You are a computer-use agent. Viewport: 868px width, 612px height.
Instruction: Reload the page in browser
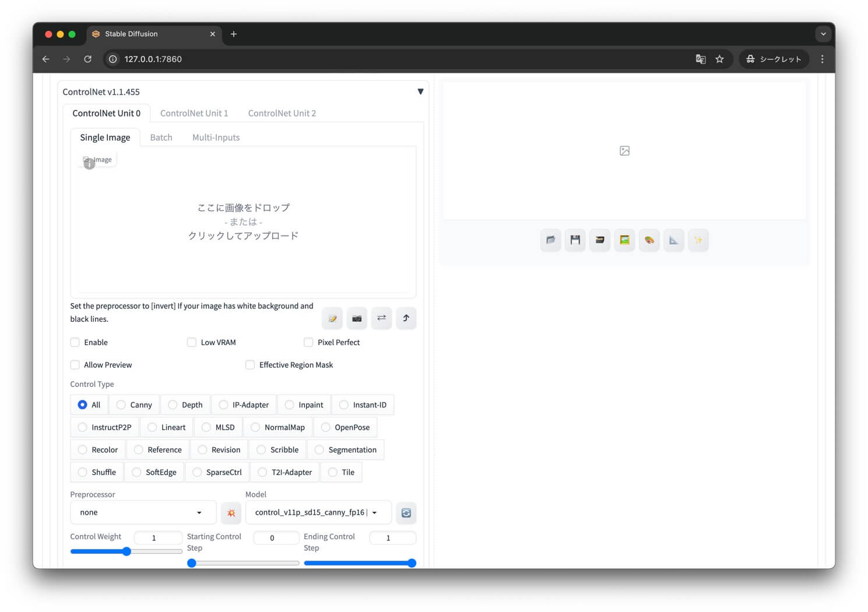tap(87, 59)
